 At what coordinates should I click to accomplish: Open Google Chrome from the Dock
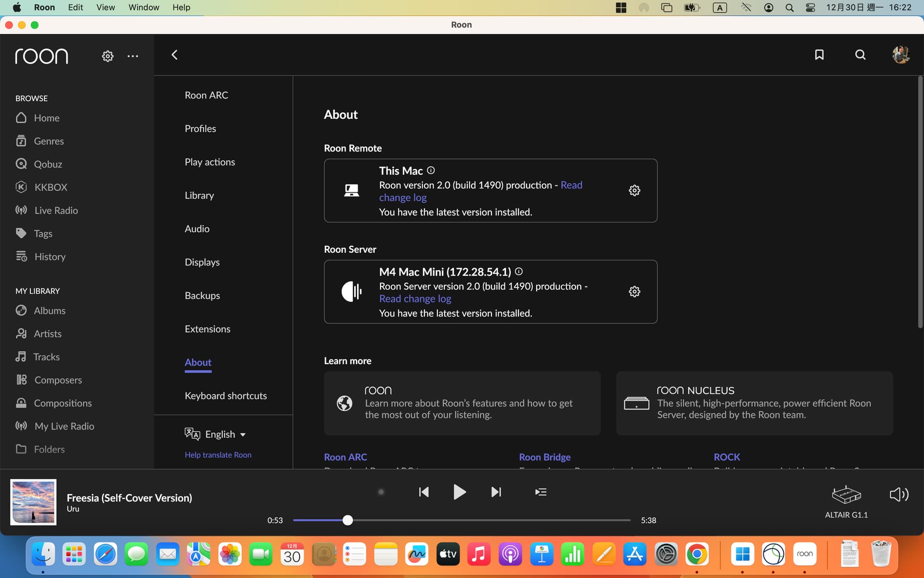(697, 555)
